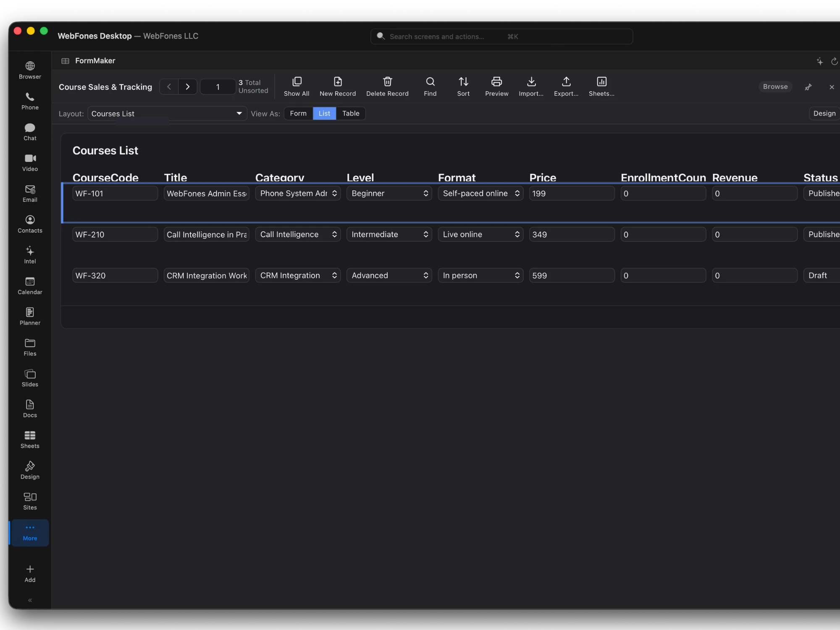Open the Find tool

(x=430, y=87)
